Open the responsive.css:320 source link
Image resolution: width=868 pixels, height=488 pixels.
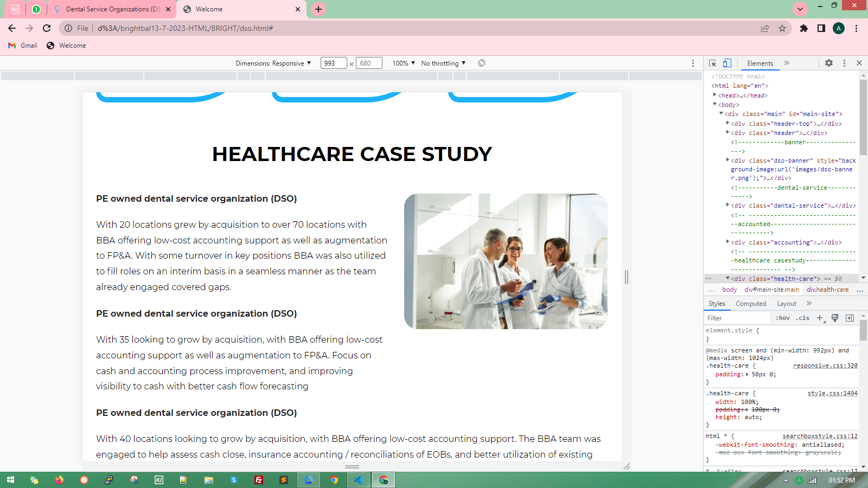pos(825,366)
